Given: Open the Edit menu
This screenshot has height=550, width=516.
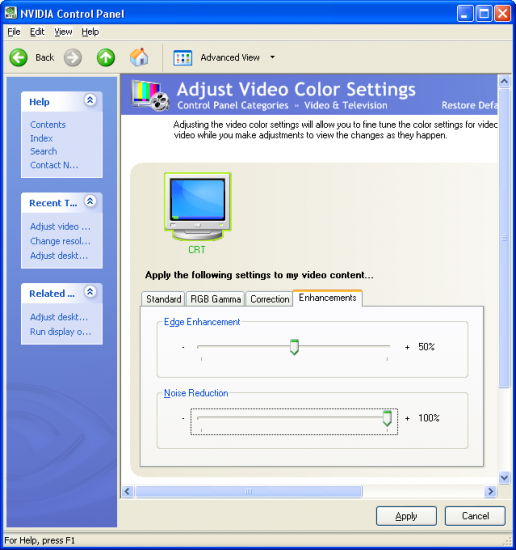Looking at the screenshot, I should point(37,32).
